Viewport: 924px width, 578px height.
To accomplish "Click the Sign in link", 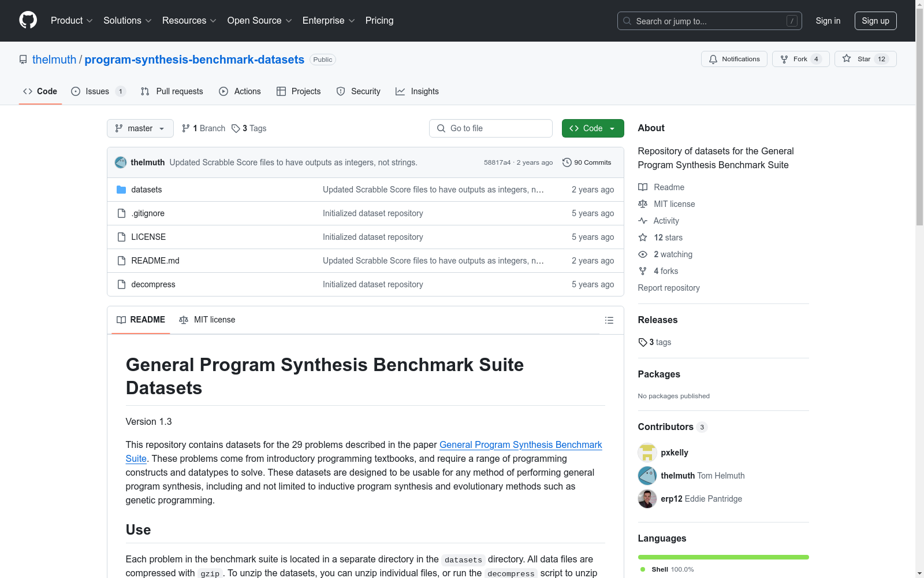I will 828,21.
